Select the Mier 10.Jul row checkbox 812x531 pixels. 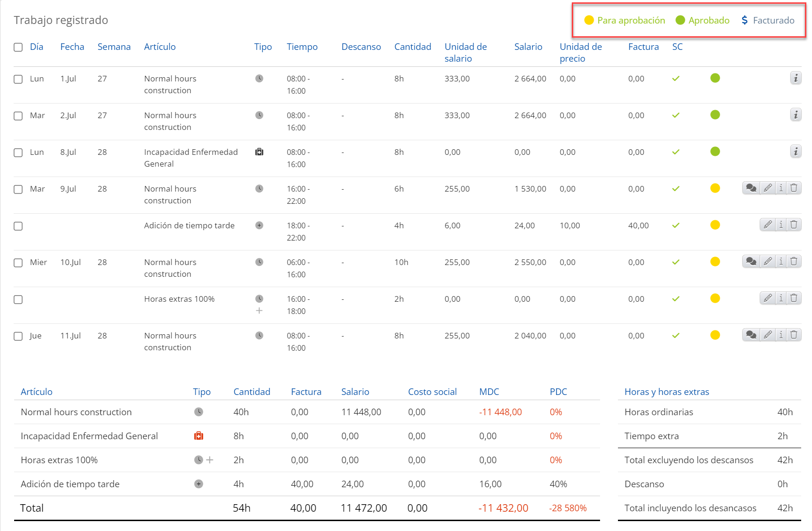pos(18,263)
